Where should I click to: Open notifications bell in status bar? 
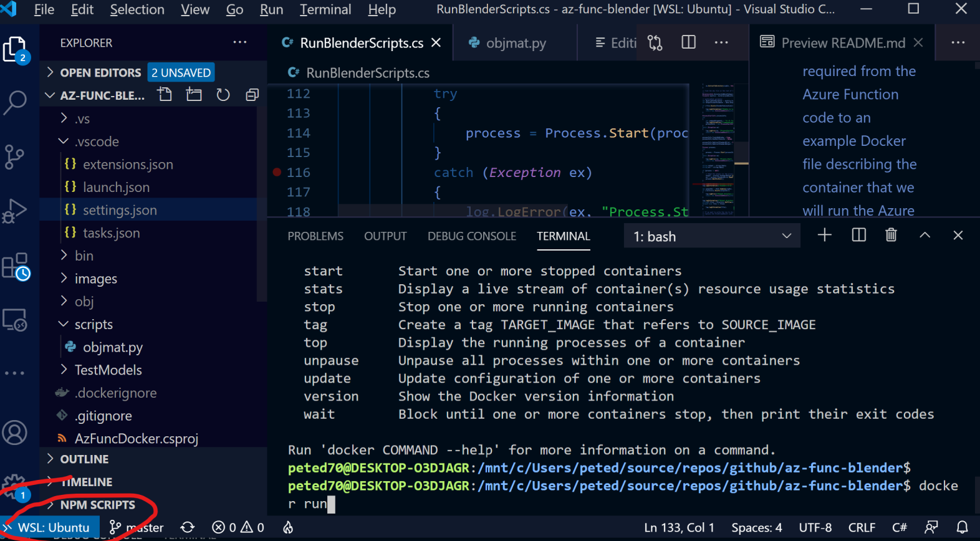click(x=963, y=528)
